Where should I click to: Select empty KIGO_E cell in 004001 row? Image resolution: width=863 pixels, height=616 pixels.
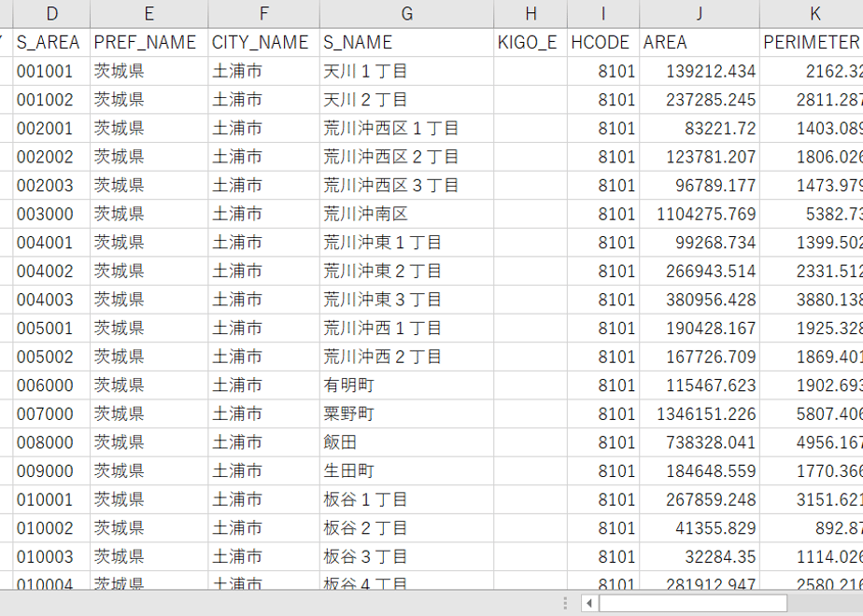[x=531, y=243]
